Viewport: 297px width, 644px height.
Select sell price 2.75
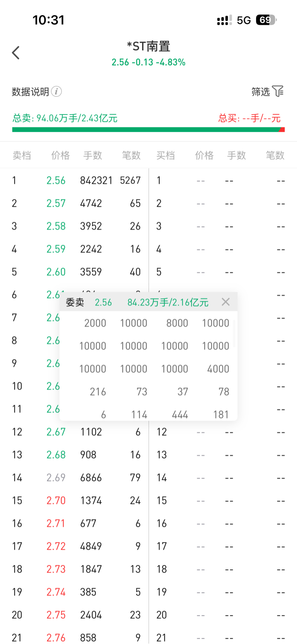[x=56, y=615]
